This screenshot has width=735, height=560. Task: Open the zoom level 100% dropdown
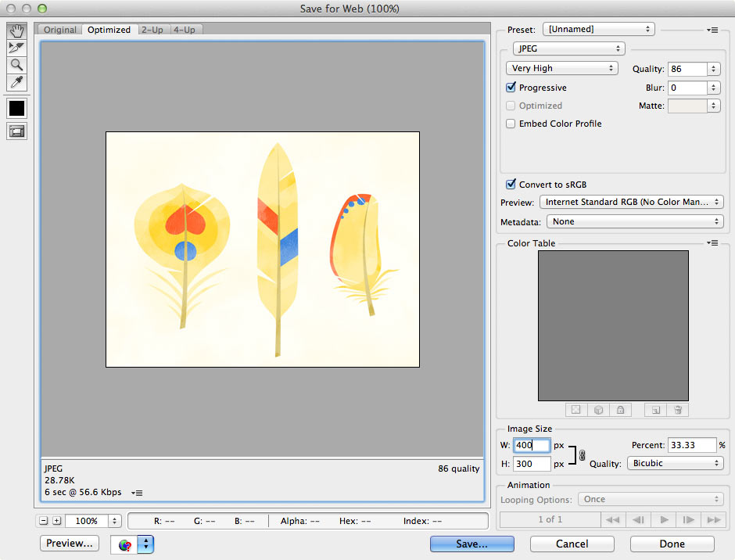point(114,521)
